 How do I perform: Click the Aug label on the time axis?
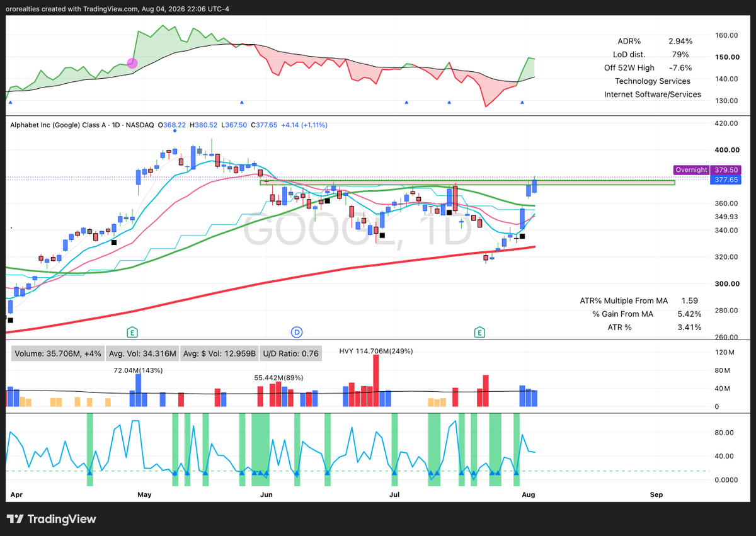pos(529,495)
